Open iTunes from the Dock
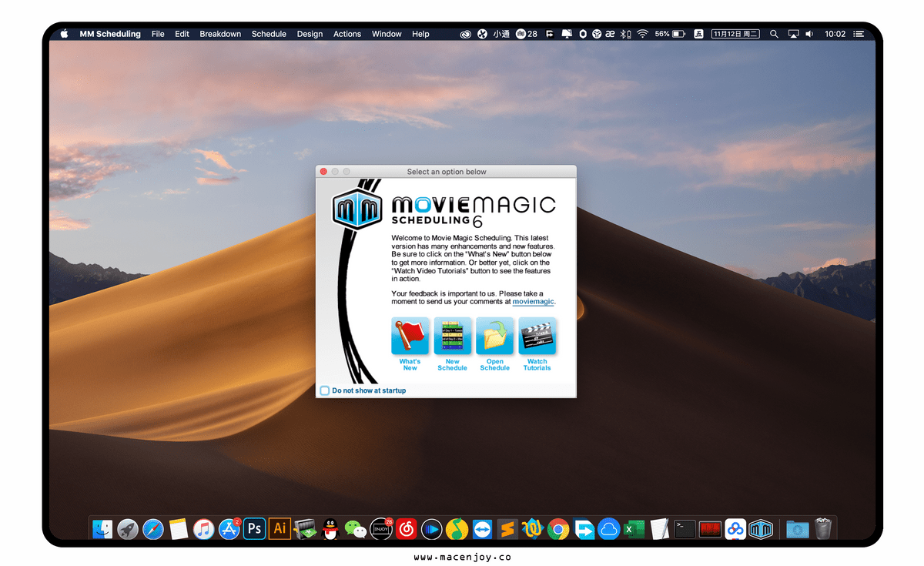 tap(204, 528)
